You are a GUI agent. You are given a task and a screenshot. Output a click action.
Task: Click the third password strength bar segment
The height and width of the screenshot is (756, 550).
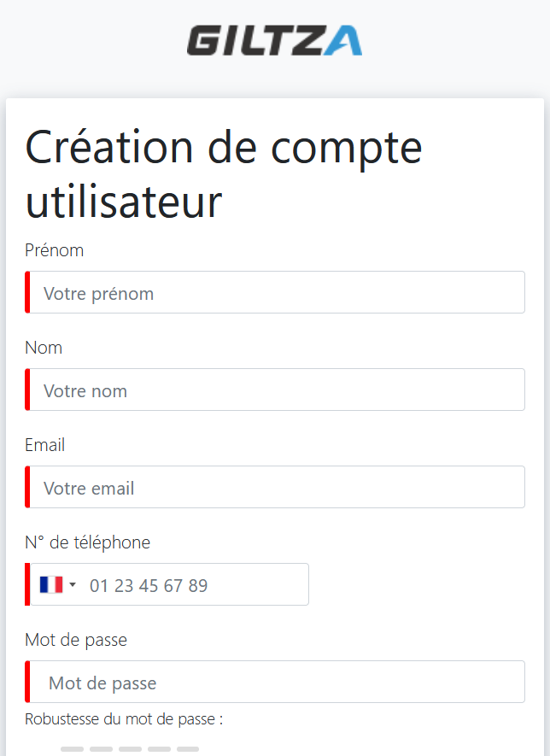(x=130, y=749)
